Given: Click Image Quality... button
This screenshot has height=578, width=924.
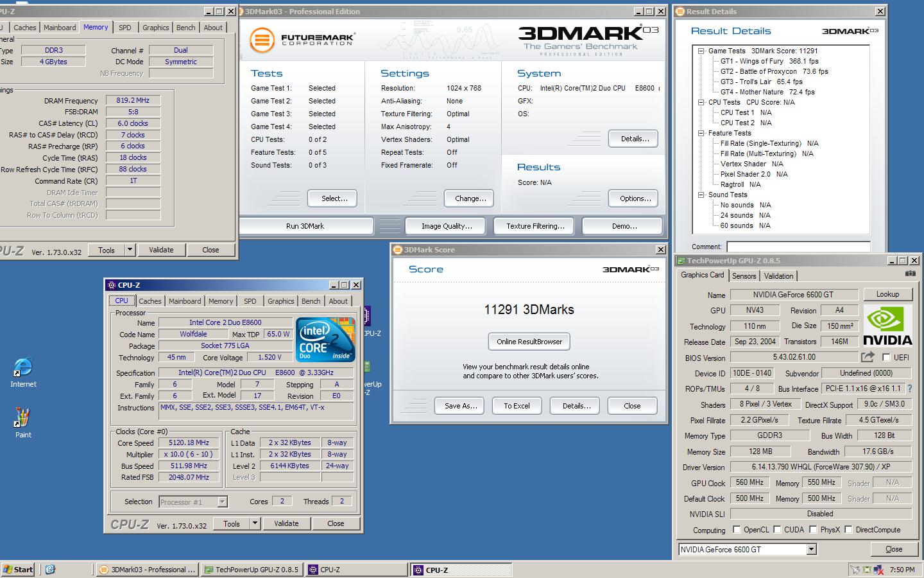Looking at the screenshot, I should (447, 226).
